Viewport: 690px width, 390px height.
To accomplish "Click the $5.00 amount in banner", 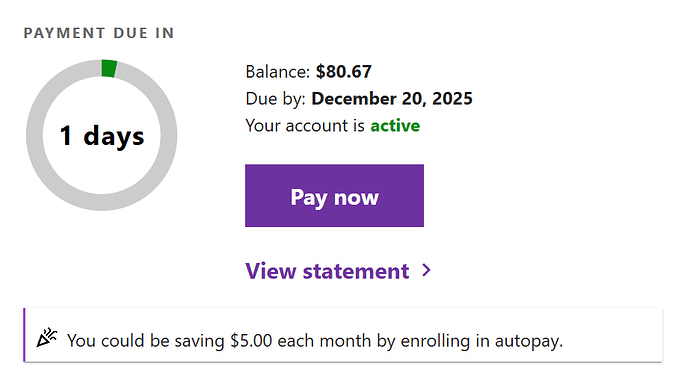I will [x=251, y=341].
